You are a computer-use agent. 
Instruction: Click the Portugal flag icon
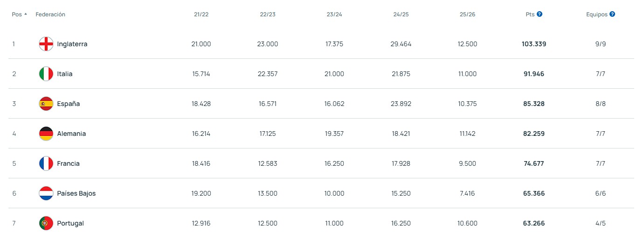[46, 223]
